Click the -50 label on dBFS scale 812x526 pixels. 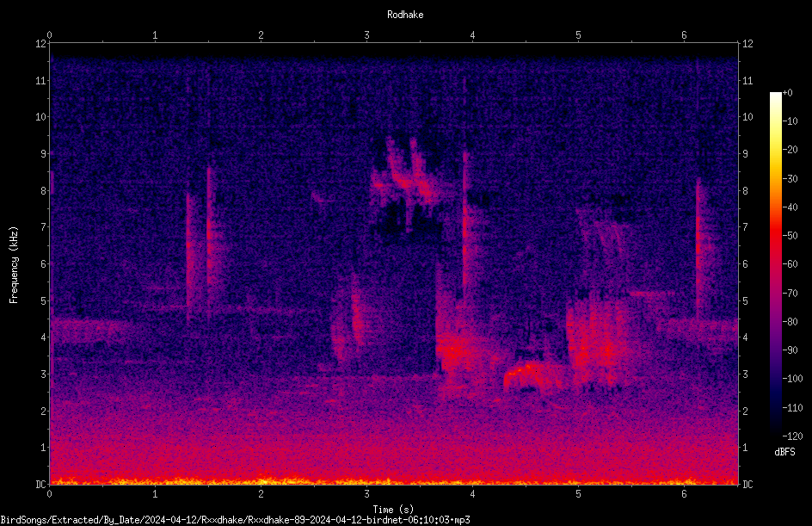[790, 236]
